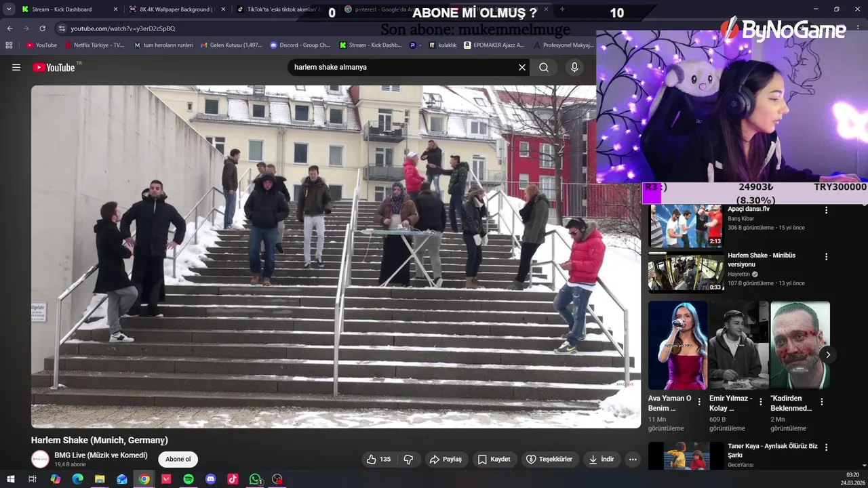868x488 pixels.
Task: Show next shorts with right arrow
Action: [828, 354]
